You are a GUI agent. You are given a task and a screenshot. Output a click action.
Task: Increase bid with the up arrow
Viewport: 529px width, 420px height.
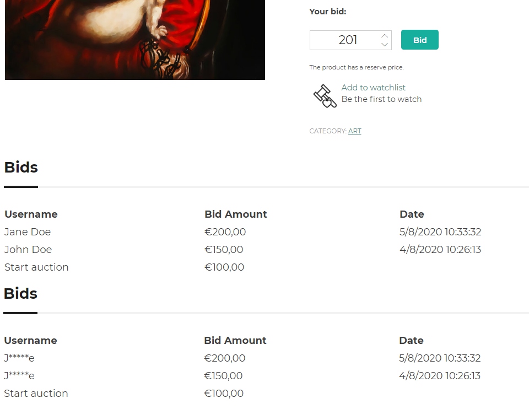point(385,36)
